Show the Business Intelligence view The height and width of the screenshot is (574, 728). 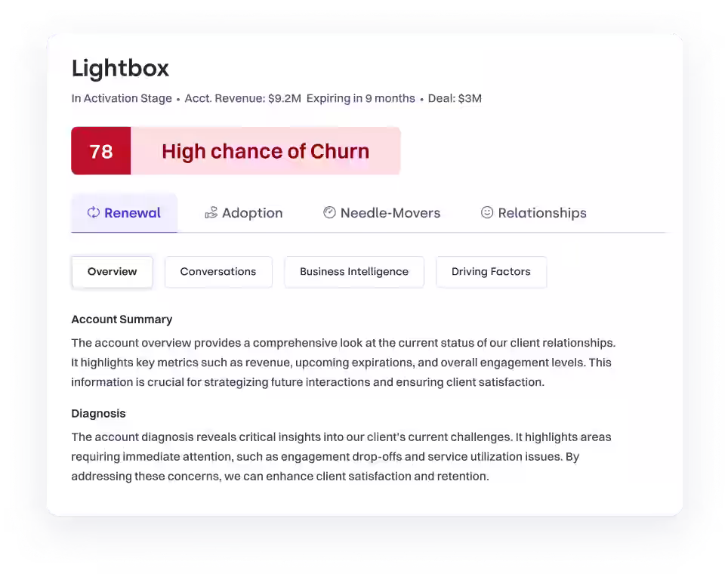354,272
